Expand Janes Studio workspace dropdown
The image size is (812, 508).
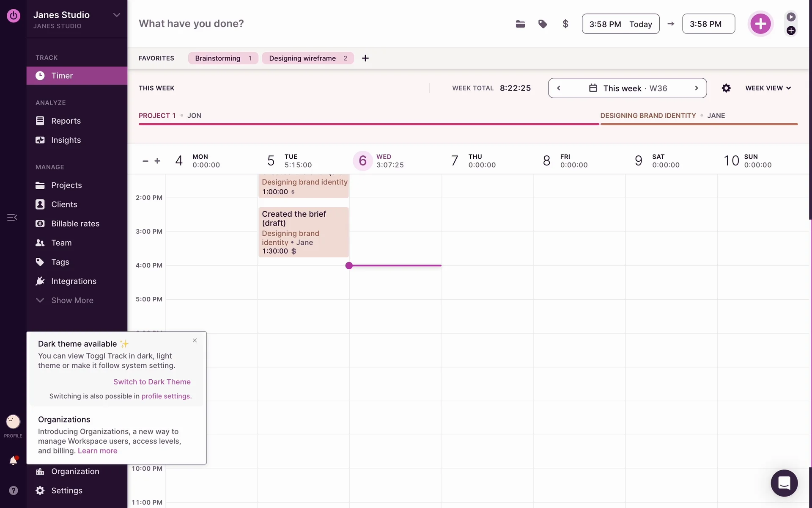(116, 15)
